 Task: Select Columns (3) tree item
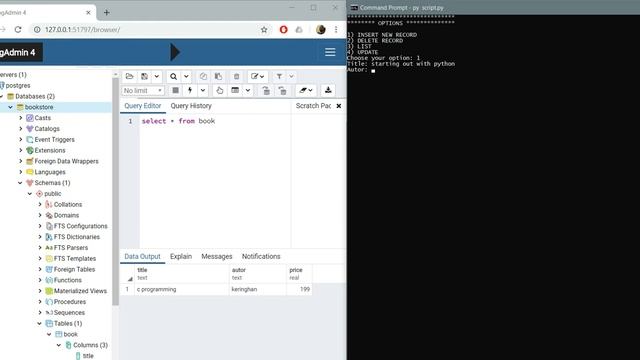click(x=90, y=345)
